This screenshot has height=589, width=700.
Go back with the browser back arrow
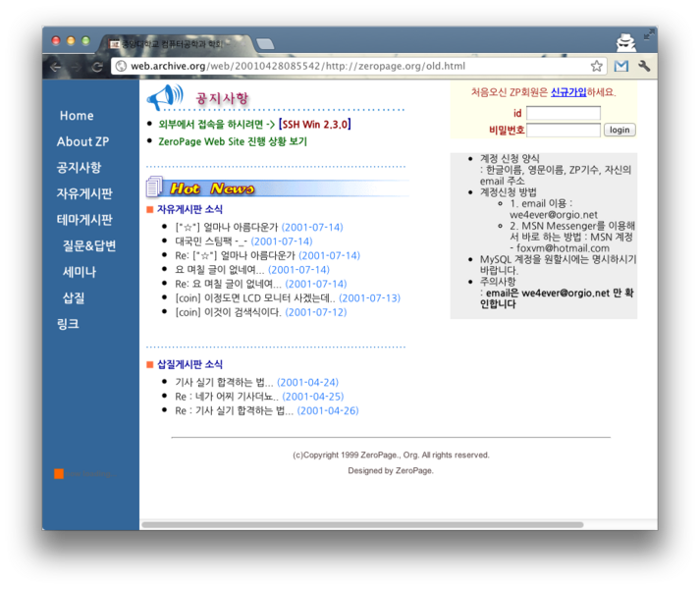[x=55, y=67]
